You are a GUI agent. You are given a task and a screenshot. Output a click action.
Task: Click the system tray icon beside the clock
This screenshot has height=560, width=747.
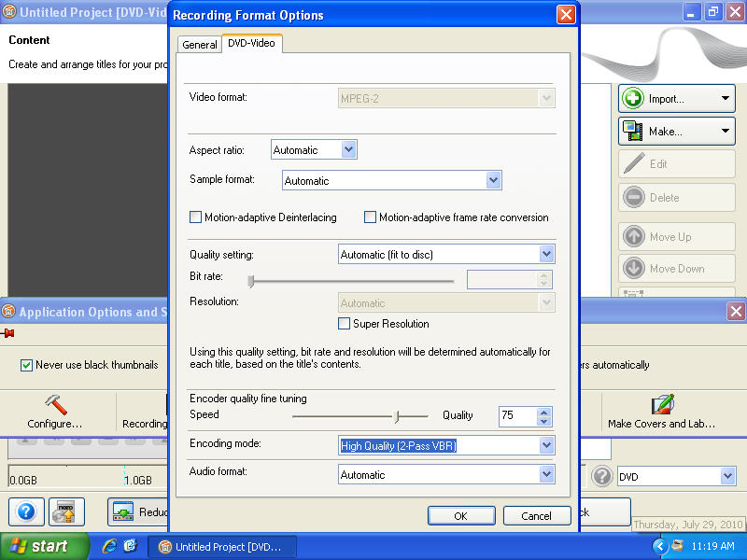tap(676, 546)
